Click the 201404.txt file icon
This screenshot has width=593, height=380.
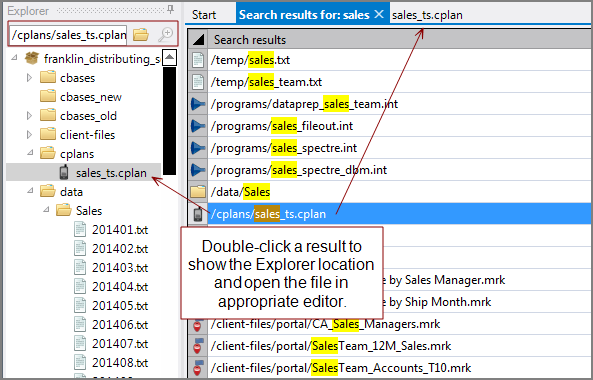[80, 286]
